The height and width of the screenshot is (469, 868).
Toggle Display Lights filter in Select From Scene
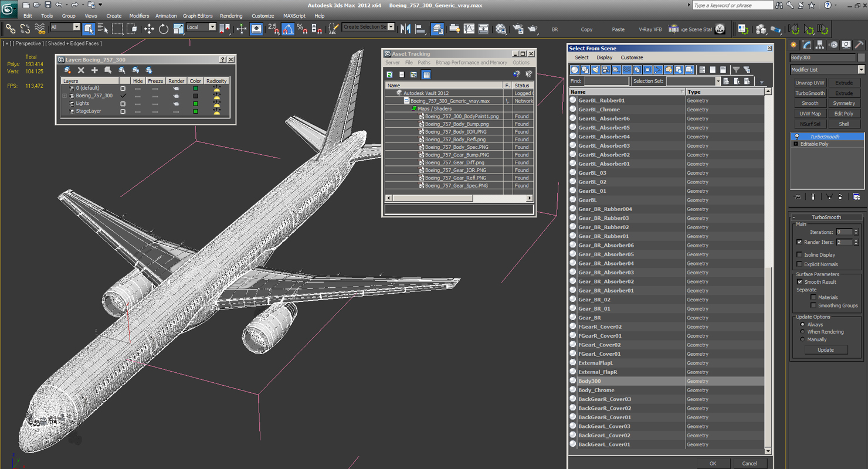[x=596, y=70]
